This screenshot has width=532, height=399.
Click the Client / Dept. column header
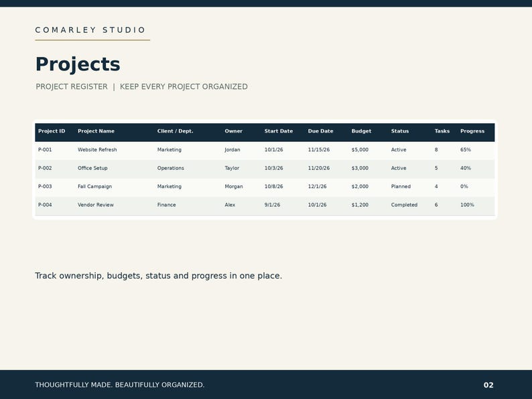pos(175,131)
